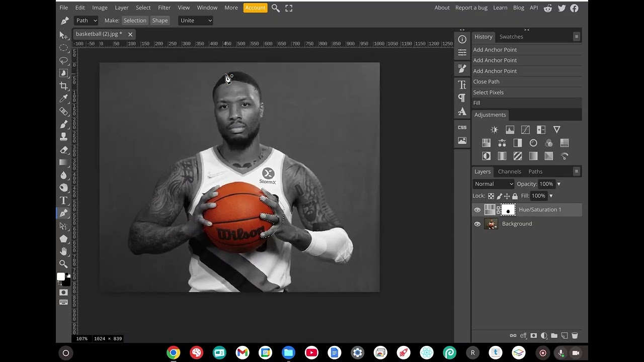
Task: Open the Properties sliders panel icon
Action: coord(462,52)
